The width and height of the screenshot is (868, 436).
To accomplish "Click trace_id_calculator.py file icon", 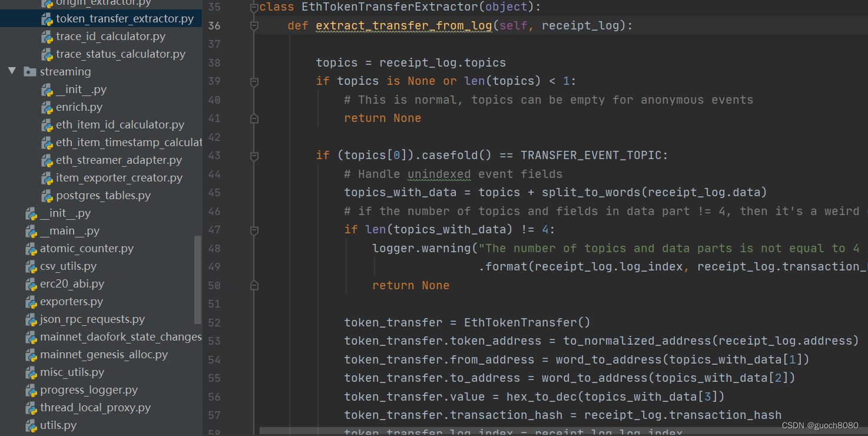I will [47, 37].
